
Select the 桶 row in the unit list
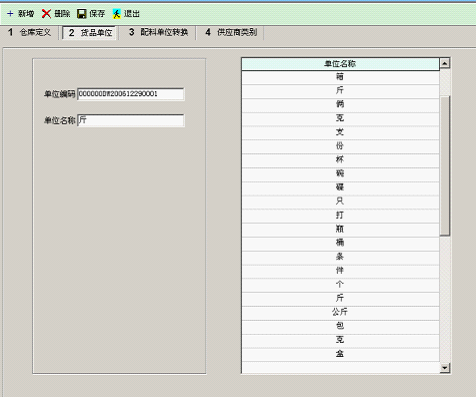point(340,243)
